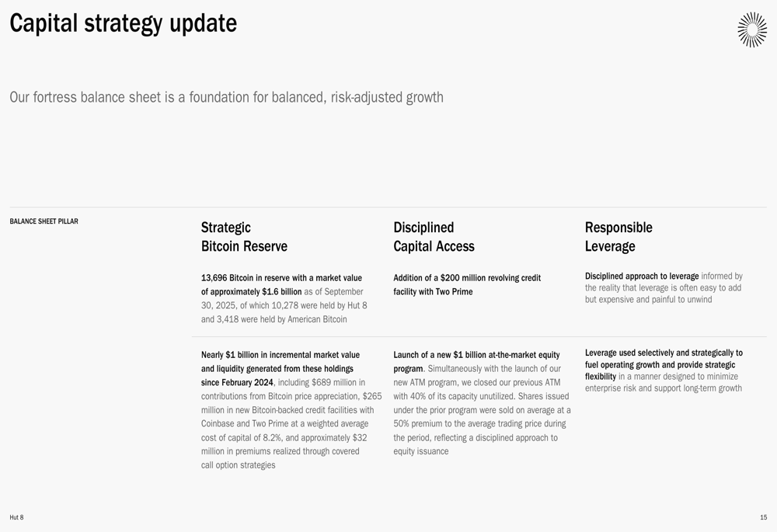This screenshot has width=777, height=532.
Task: Click the 'Hut 8' footer label
Action: coord(16,517)
